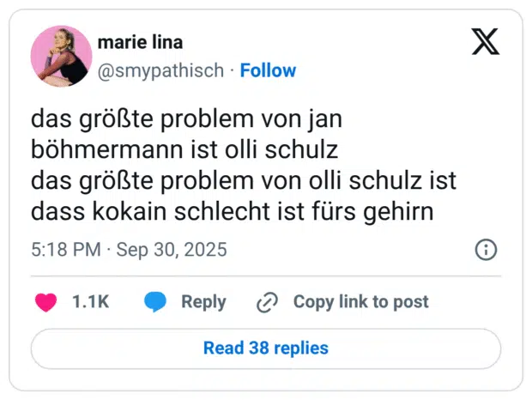Like the post with the heart icon
This screenshot has width=532, height=400.
tap(46, 302)
